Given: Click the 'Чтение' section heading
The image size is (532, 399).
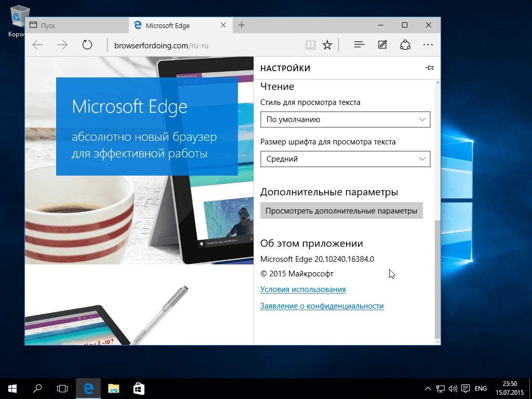Looking at the screenshot, I should click(277, 87).
